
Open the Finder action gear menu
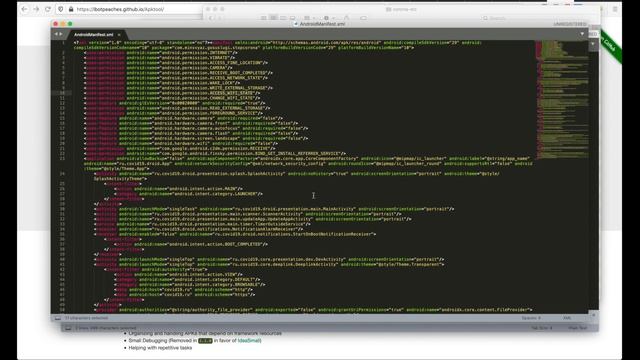click(x=328, y=18)
